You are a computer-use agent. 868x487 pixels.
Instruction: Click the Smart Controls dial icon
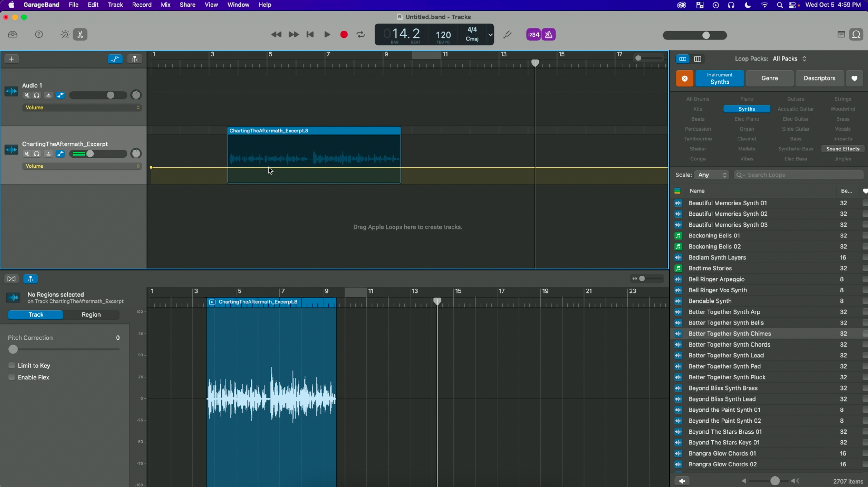coord(65,34)
